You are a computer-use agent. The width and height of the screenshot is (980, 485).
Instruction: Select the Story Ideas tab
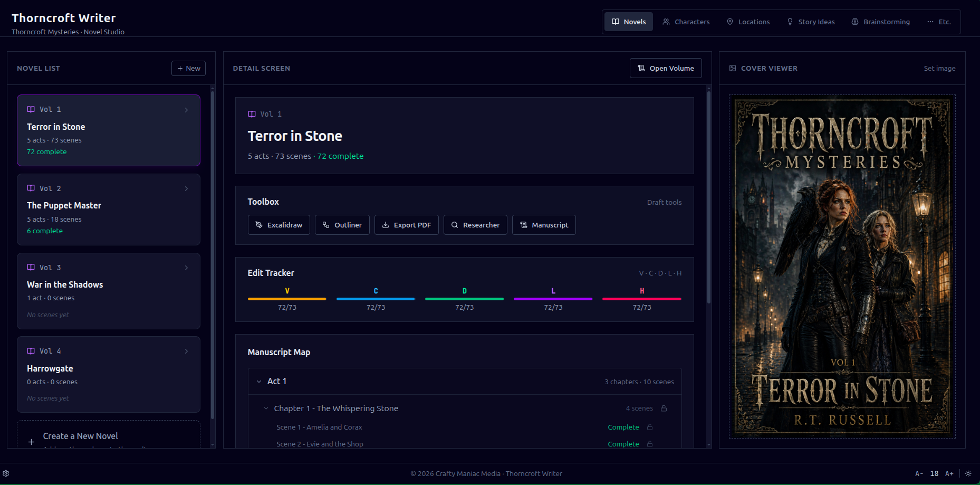point(811,22)
